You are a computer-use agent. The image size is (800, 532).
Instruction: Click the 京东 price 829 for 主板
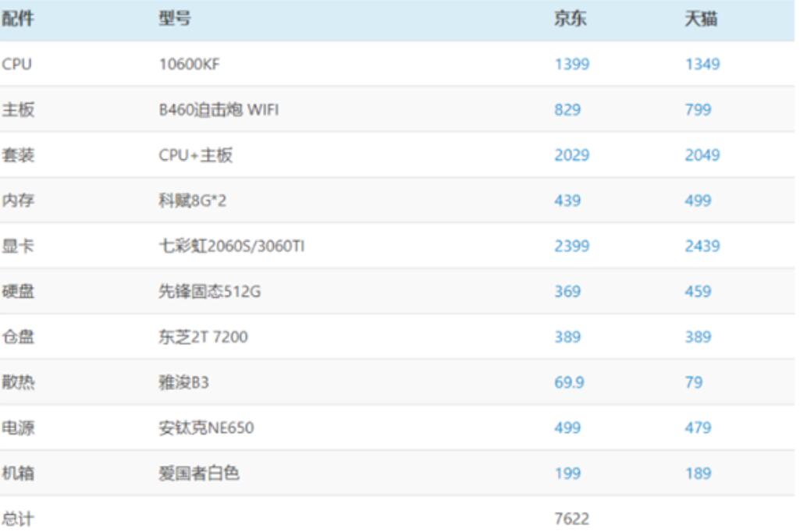(x=567, y=110)
